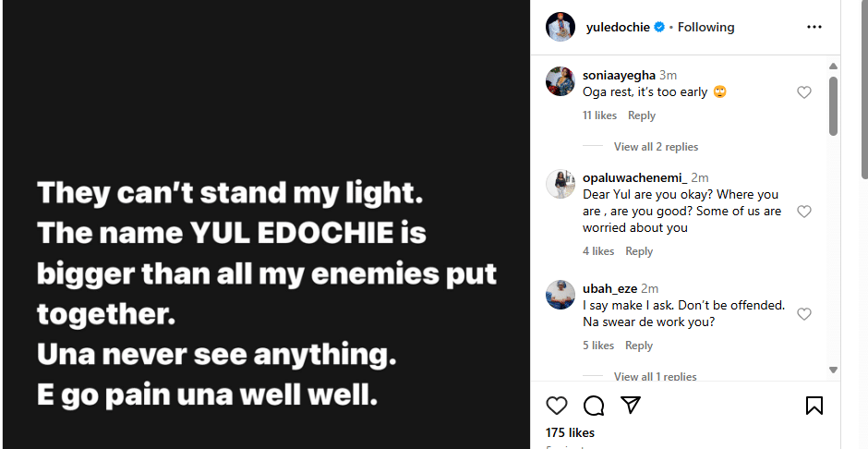The image size is (868, 449).
Task: Open soniaayegha's avatar
Action: point(561,81)
